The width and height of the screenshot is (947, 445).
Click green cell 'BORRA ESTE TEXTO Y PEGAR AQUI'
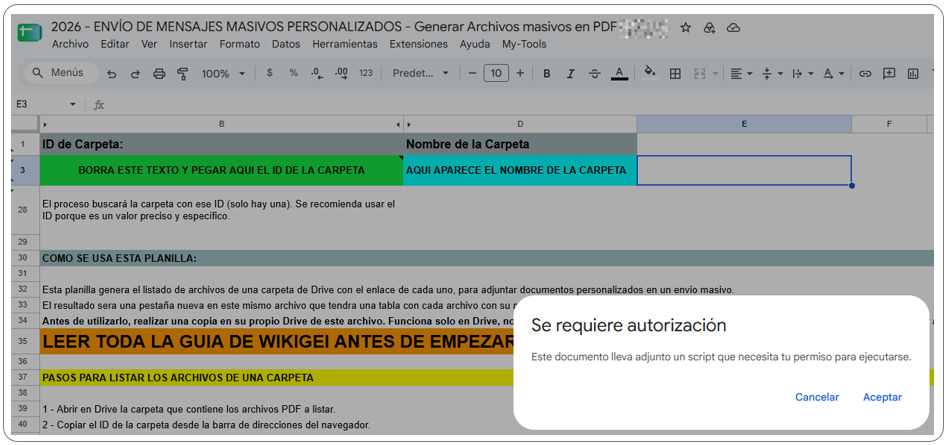pos(222,170)
